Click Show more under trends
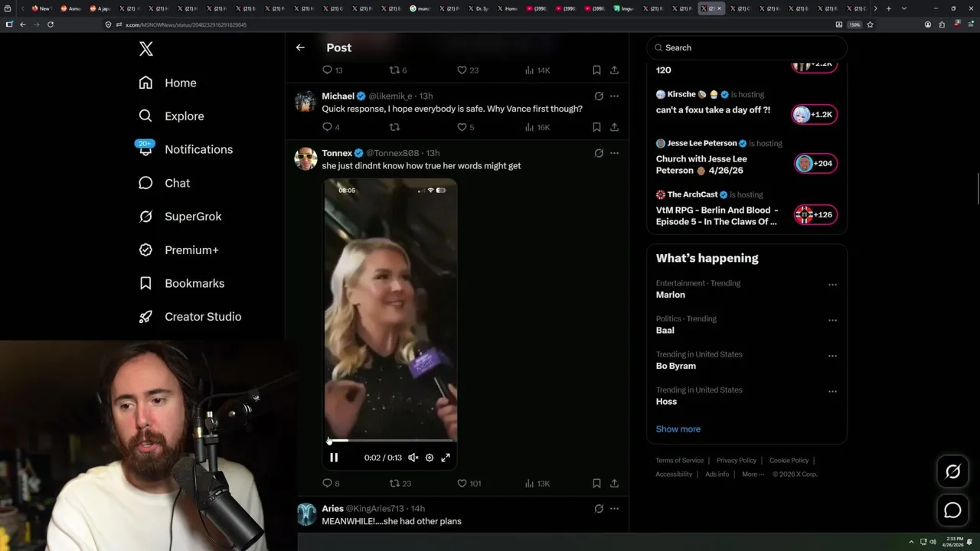980x551 pixels. click(678, 429)
